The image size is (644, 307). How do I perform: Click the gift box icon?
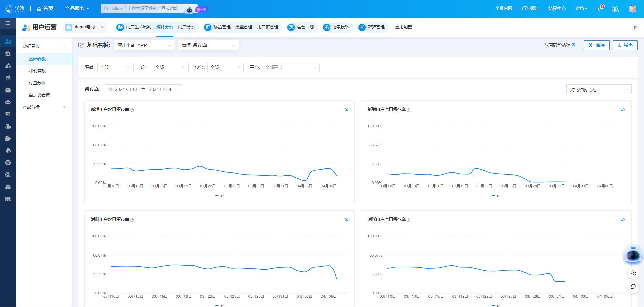point(632,9)
